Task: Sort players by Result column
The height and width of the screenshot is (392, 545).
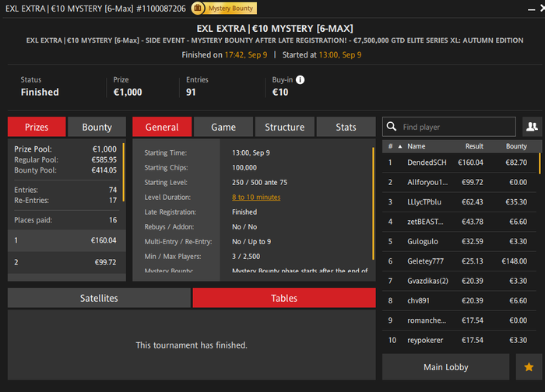Action: (x=474, y=146)
